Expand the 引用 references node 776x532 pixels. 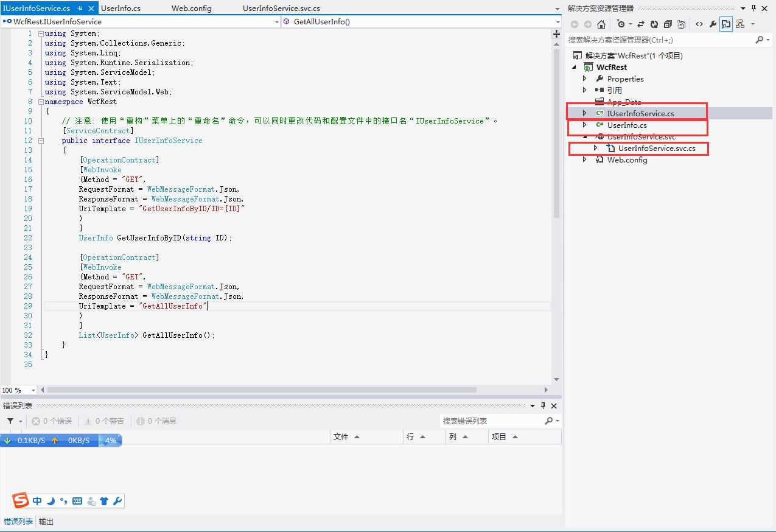click(585, 90)
